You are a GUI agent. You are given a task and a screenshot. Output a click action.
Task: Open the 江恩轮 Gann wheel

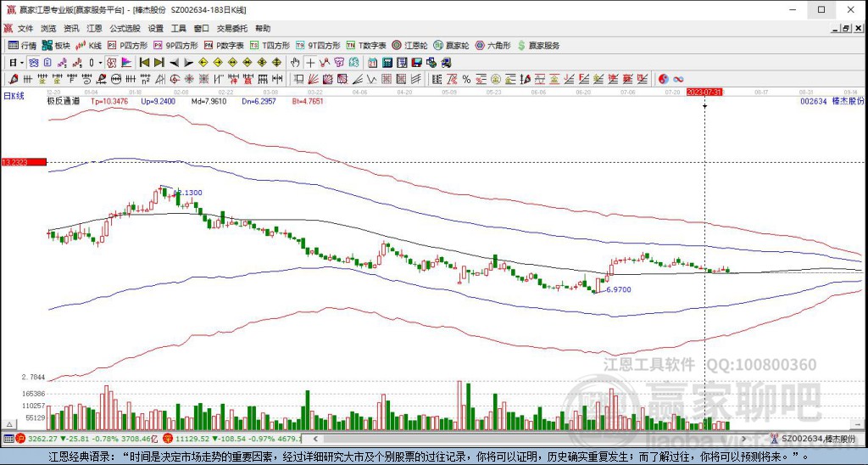pos(409,46)
